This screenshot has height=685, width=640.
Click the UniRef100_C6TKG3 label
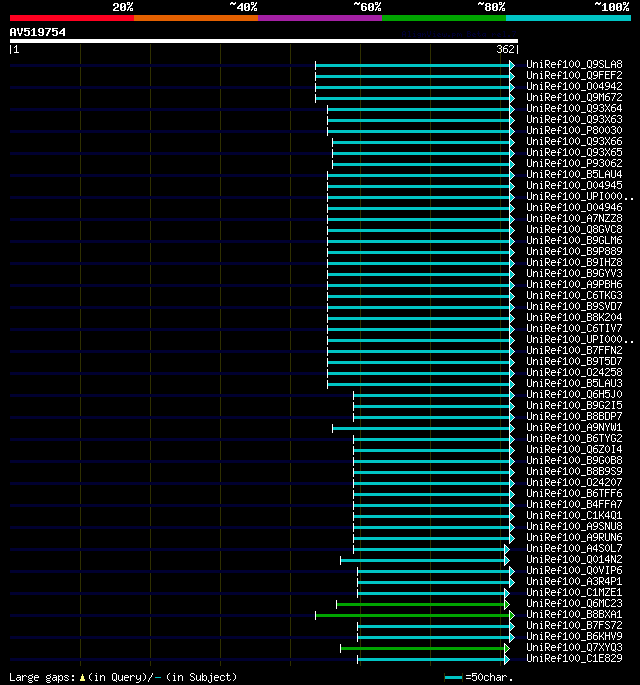pyautogui.click(x=574, y=295)
